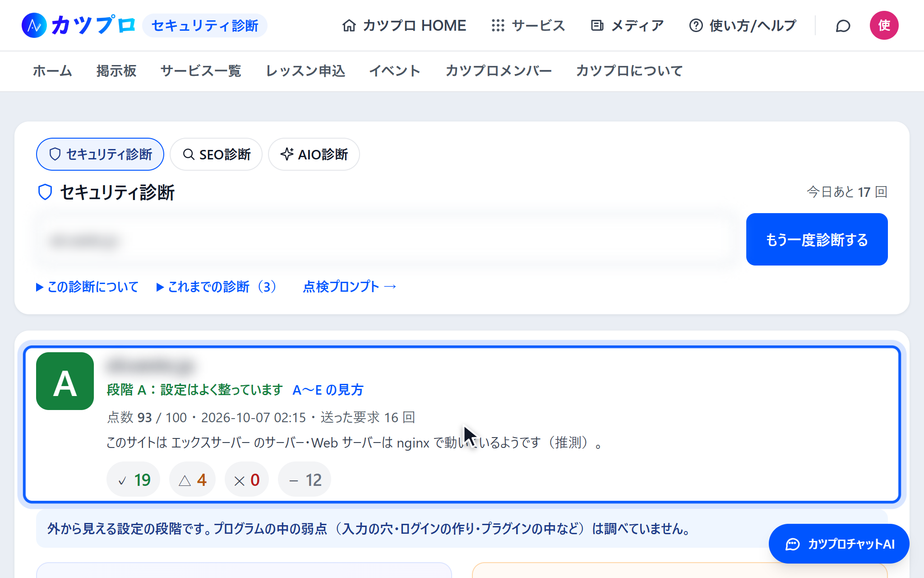924x578 pixels.
Task: Open the サービス grid menu
Action: (528, 25)
